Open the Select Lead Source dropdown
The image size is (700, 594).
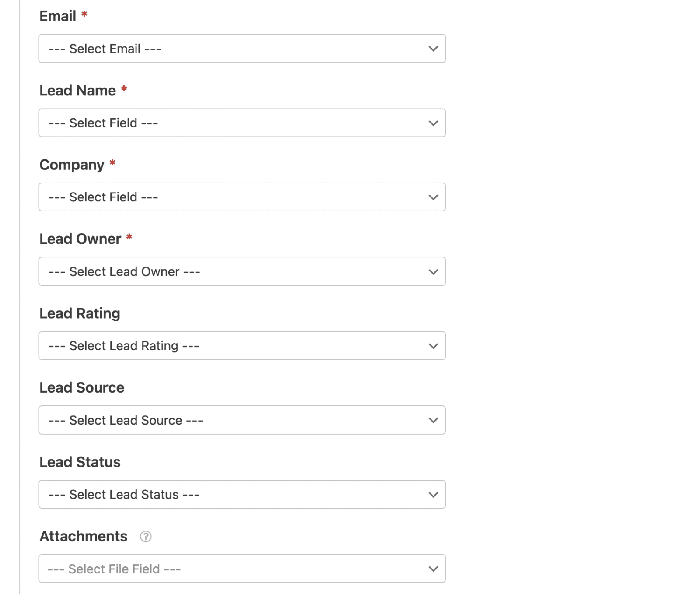(242, 420)
